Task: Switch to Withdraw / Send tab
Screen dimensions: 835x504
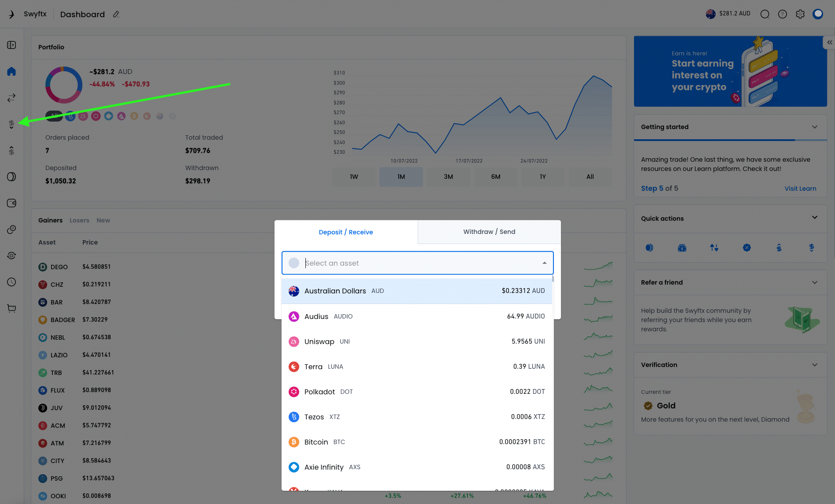Action: click(489, 232)
